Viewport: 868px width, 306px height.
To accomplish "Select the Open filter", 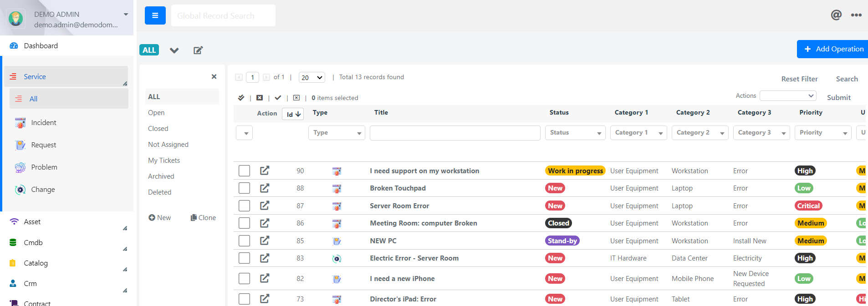I will coord(156,113).
